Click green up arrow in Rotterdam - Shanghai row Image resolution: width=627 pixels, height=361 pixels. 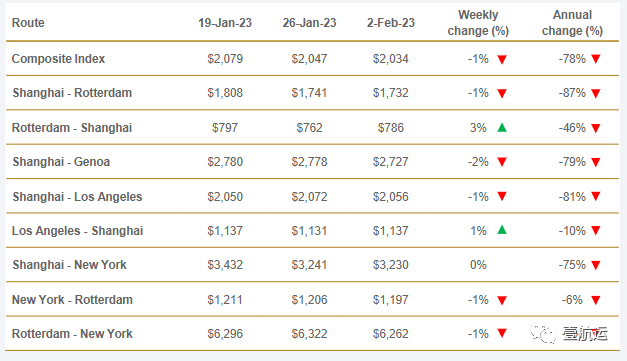(502, 128)
